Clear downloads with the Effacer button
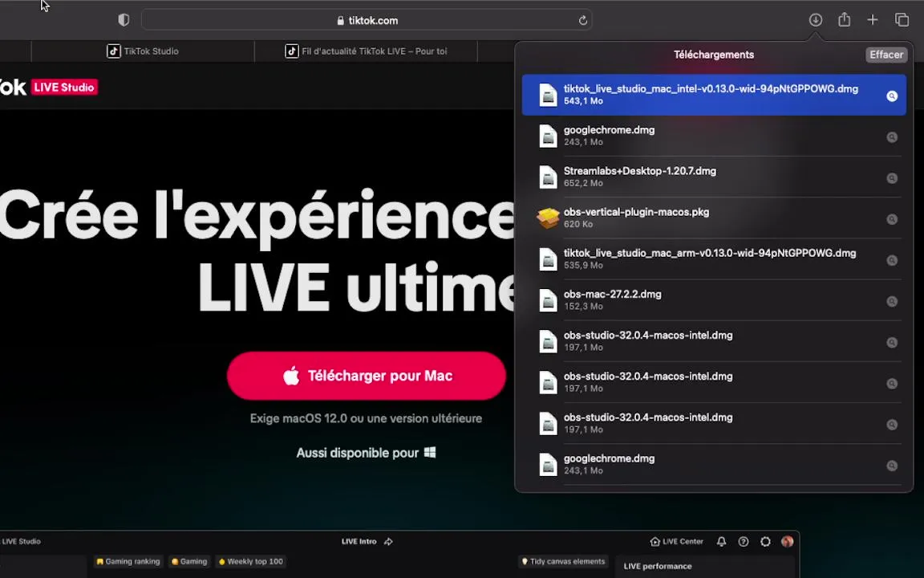Viewport: 924px width, 578px height. (885, 55)
